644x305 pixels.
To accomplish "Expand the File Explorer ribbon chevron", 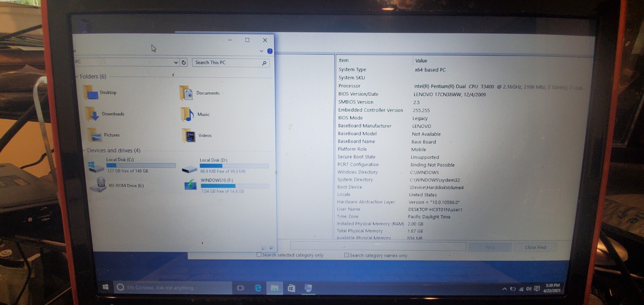I will pos(261,51).
